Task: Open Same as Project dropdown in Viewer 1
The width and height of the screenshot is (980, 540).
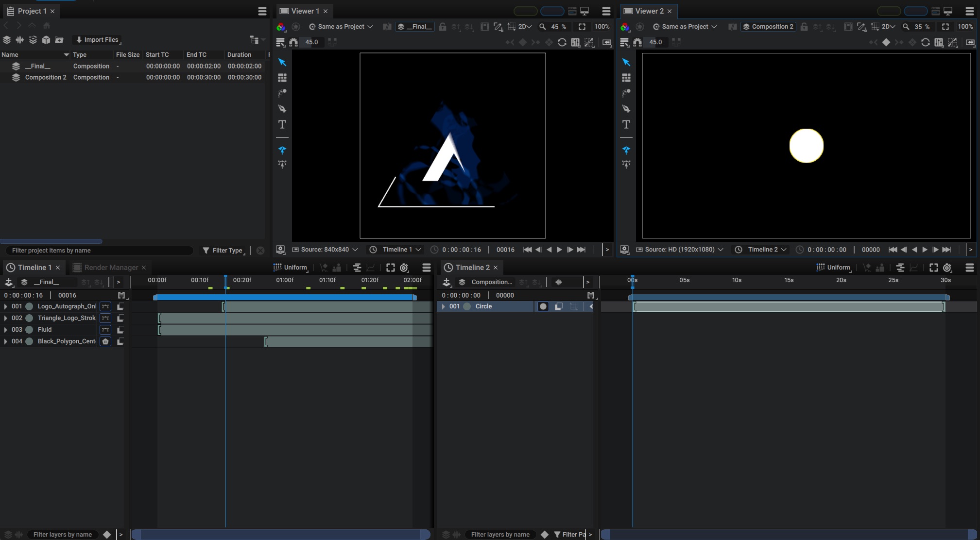Action: pos(341,27)
